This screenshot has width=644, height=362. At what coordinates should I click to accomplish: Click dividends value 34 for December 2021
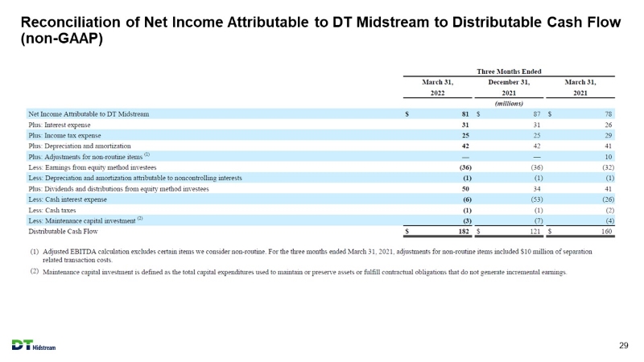(536, 189)
